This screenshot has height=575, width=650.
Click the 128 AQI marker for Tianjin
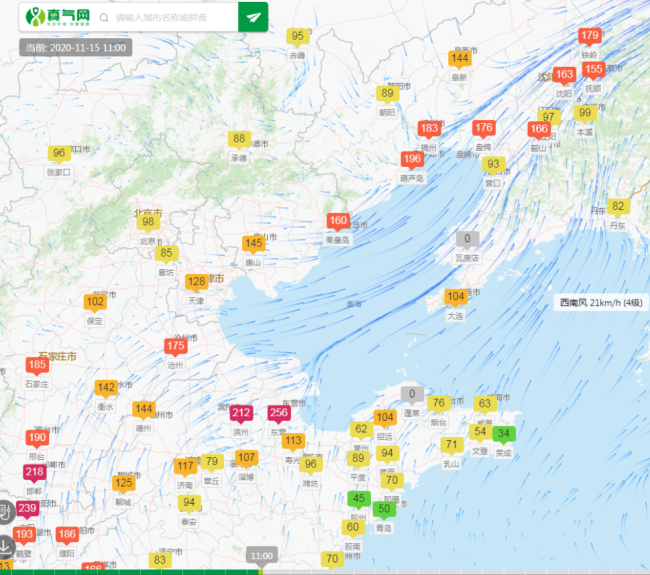197,282
